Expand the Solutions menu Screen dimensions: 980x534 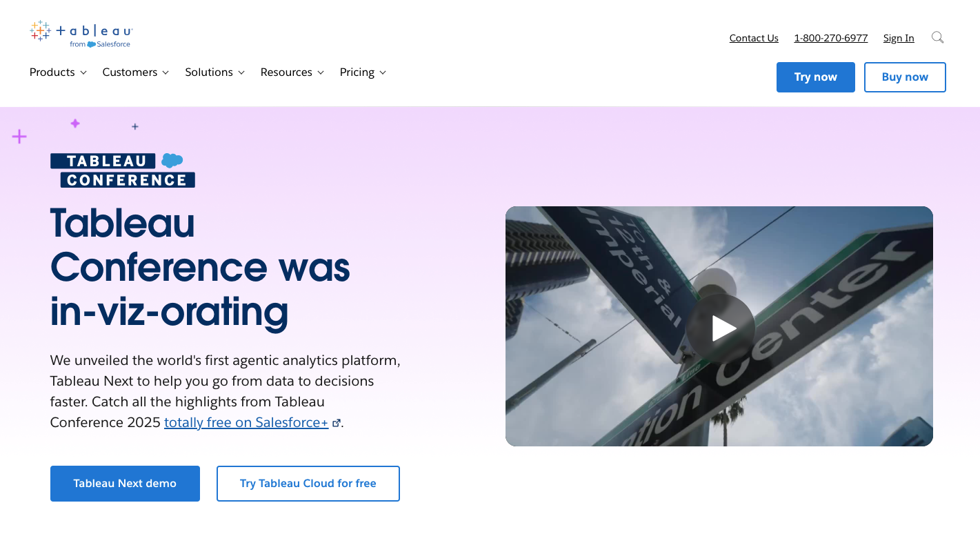[x=214, y=72]
